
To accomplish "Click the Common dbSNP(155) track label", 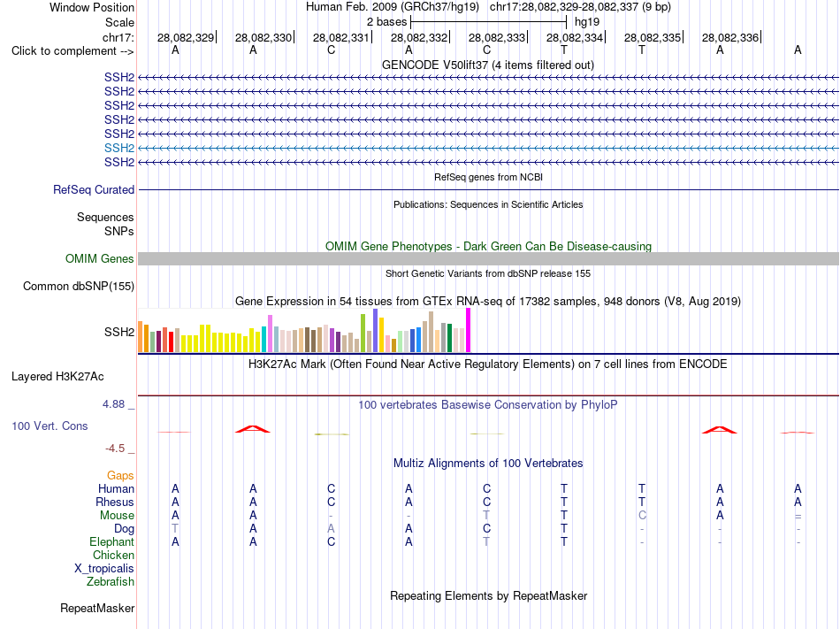I will [x=79, y=286].
